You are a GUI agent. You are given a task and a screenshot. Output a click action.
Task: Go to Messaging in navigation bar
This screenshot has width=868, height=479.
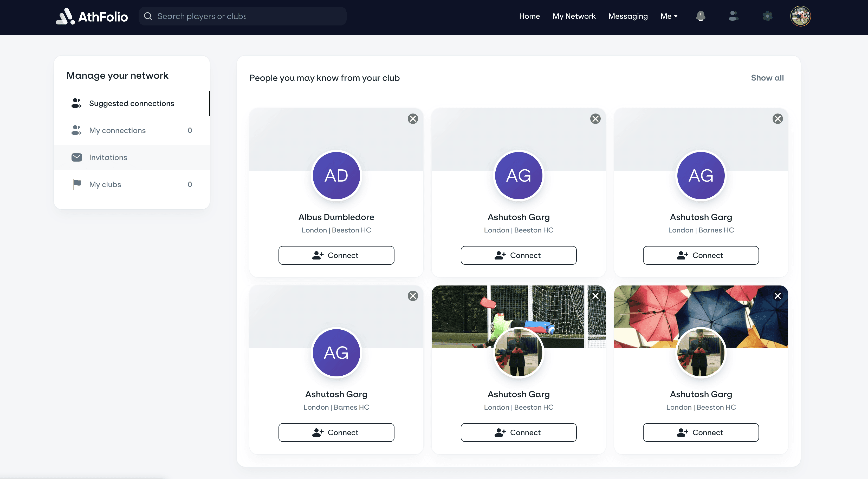click(628, 16)
